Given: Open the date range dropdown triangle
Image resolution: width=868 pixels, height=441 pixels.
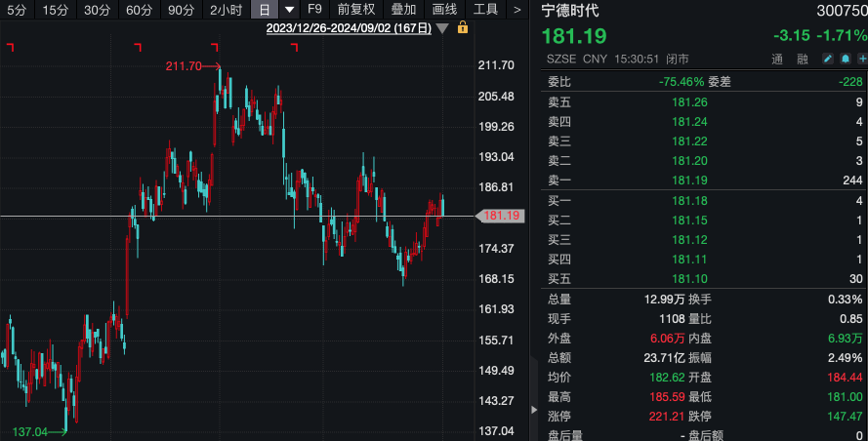Looking at the screenshot, I should coord(442,28).
